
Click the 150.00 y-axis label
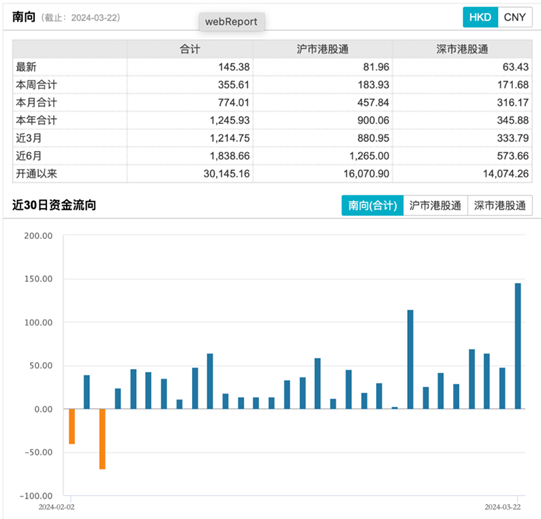[x=38, y=279]
